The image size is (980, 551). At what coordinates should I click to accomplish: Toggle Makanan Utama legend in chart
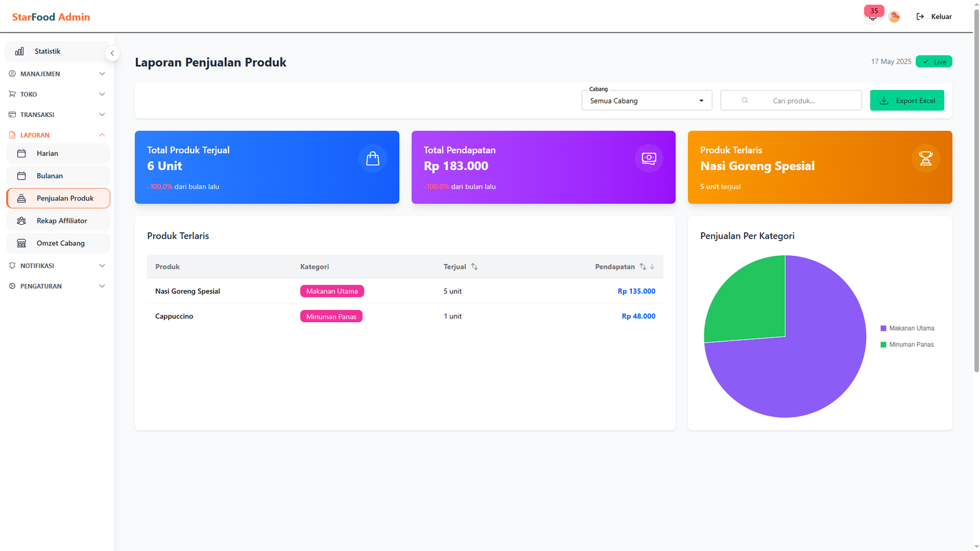click(907, 329)
